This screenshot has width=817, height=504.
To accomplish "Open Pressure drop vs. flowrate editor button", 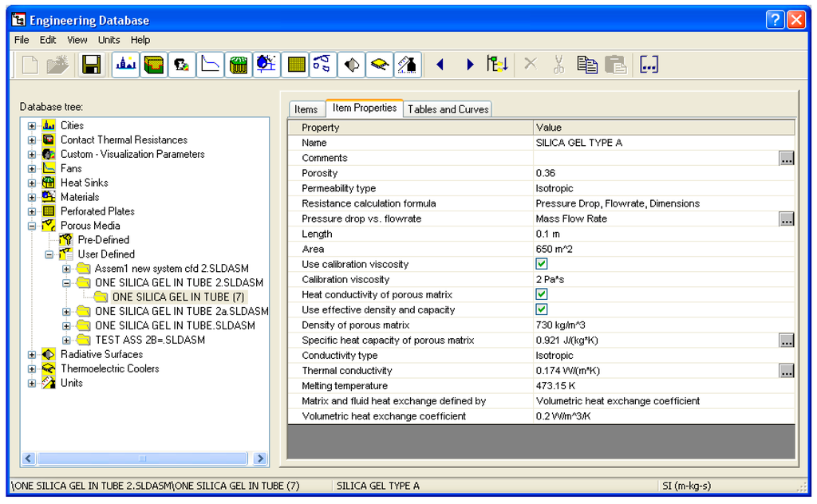I will coord(787,219).
